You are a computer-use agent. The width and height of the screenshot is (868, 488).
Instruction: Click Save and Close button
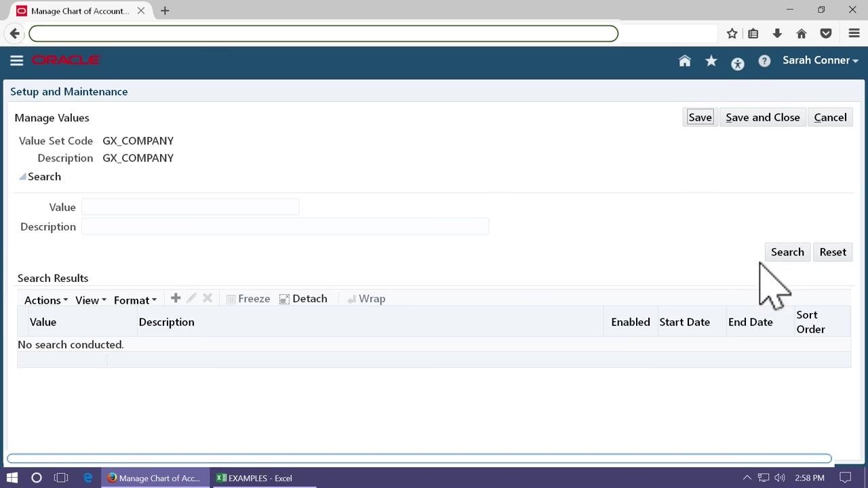coord(763,117)
